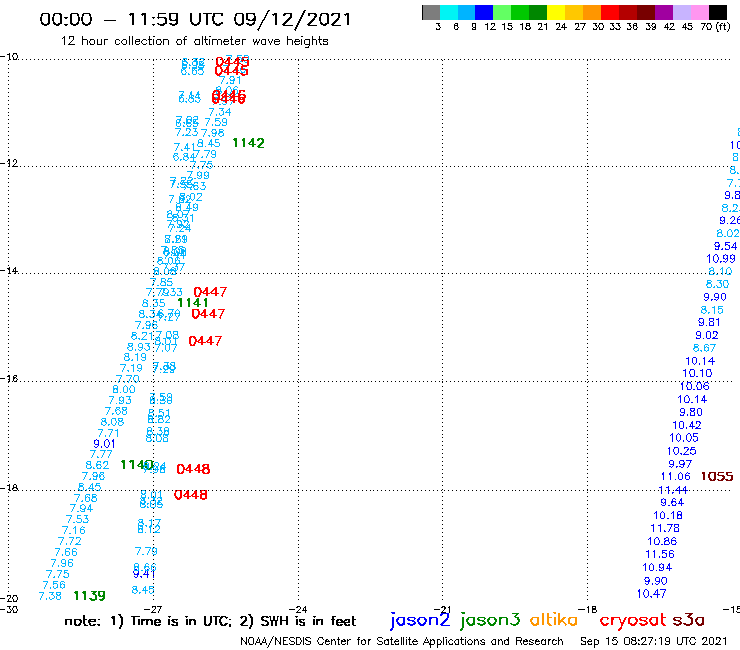Image resolution: width=740 pixels, height=650 pixels.
Task: Click the green time stamp 1142
Action: tap(248, 143)
